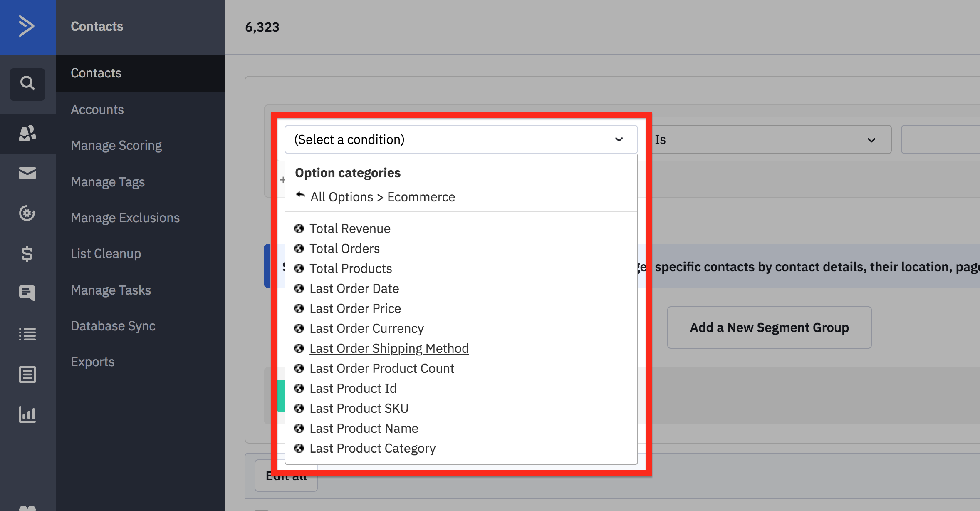980x511 pixels.
Task: Click the globe icon beside Total Revenue
Action: click(299, 228)
